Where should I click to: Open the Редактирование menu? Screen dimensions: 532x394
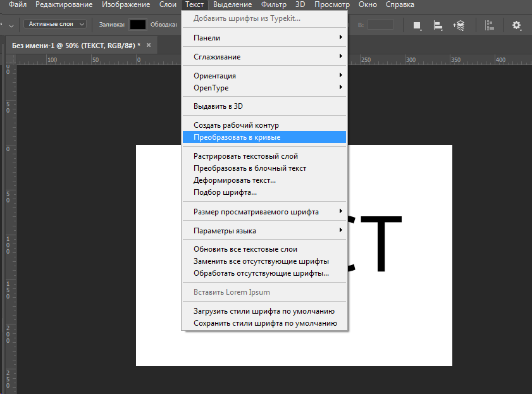(x=64, y=5)
